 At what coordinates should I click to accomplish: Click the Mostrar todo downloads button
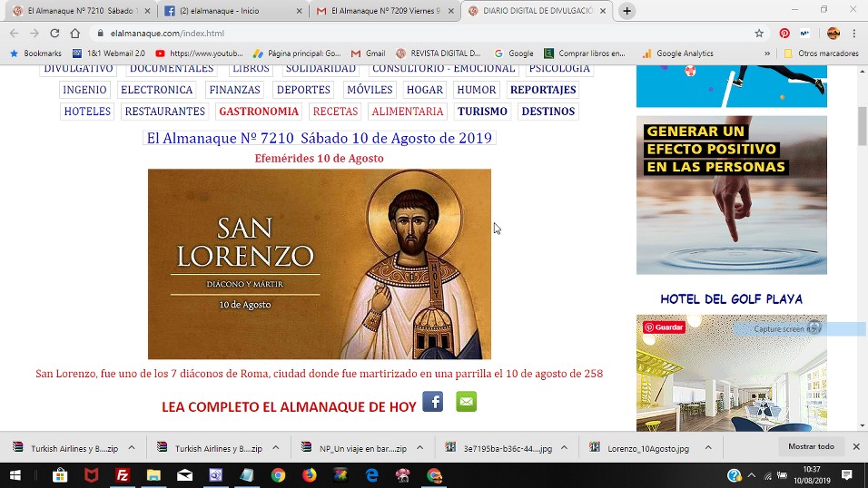811,446
